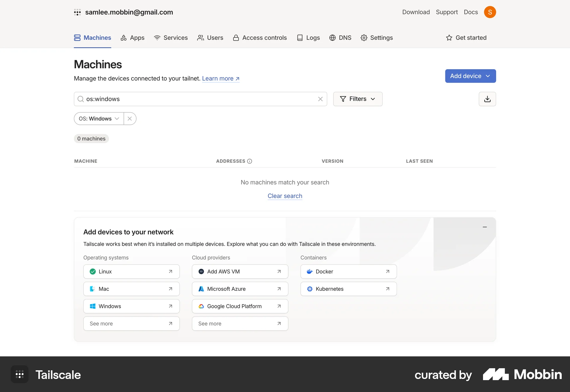Screen dimensions: 570x392
Task: Open the OS: Windows filter chevron
Action: [x=117, y=118]
